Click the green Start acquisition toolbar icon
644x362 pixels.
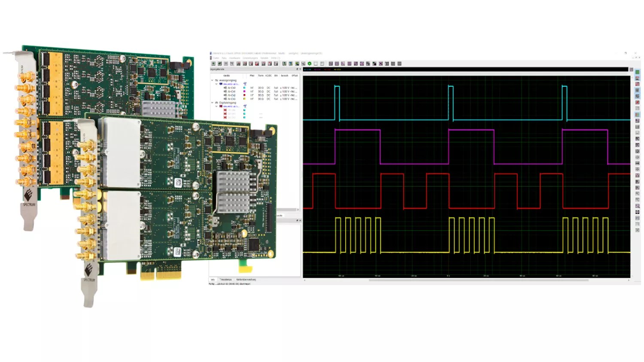pyautogui.click(x=310, y=64)
